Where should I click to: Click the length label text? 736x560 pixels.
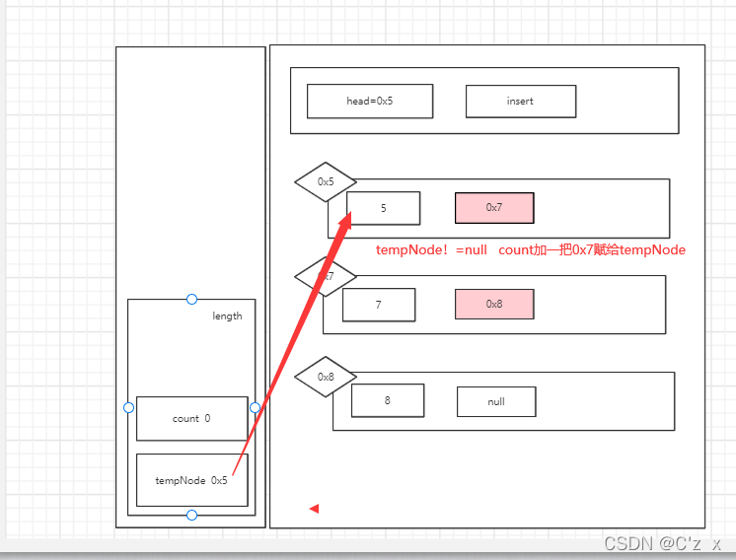[227, 316]
